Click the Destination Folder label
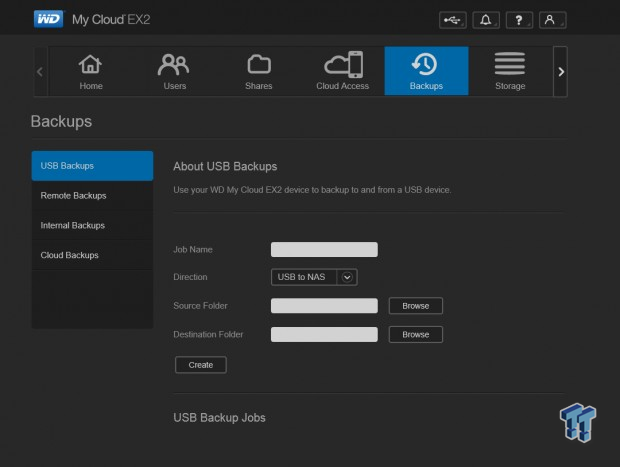The width and height of the screenshot is (620, 467). (x=208, y=335)
